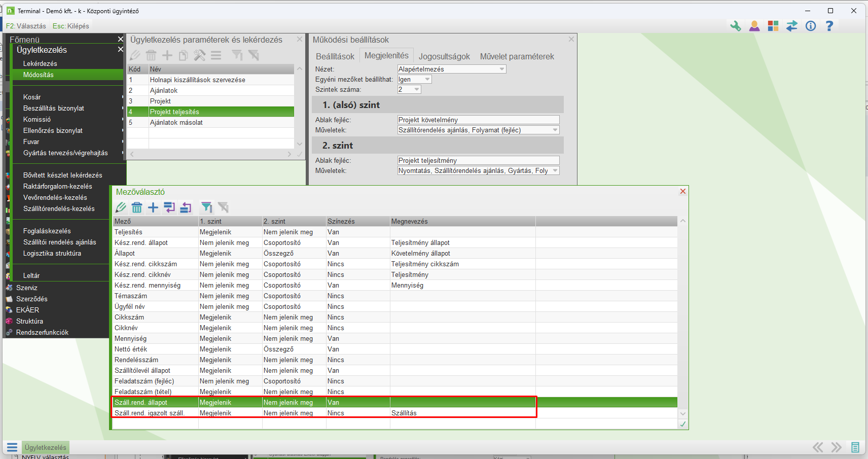Move row down in Mezőválasztó toolbar
Image resolution: width=868 pixels, height=459 pixels.
click(169, 207)
